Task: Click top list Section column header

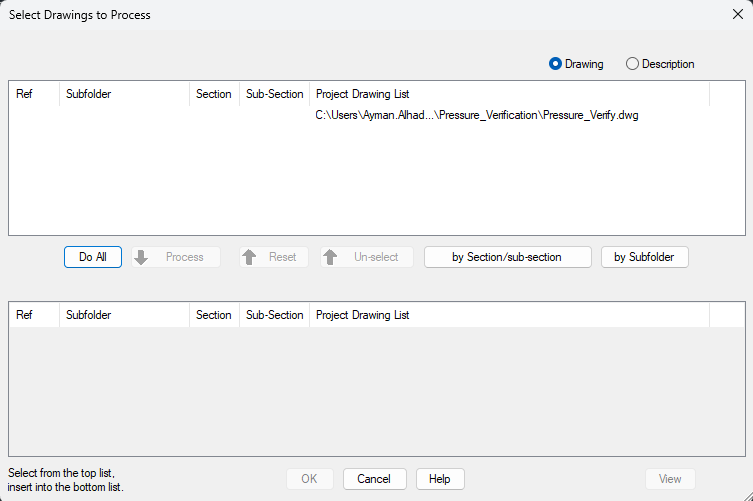Action: [x=214, y=94]
